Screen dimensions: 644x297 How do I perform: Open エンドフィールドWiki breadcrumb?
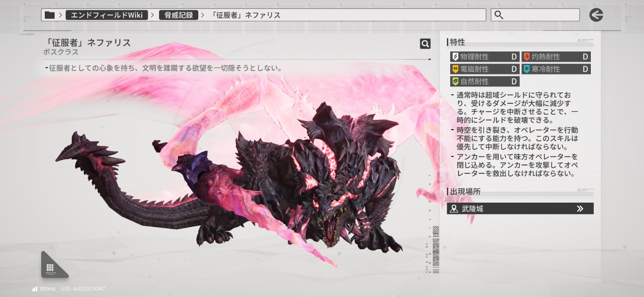pyautogui.click(x=107, y=15)
